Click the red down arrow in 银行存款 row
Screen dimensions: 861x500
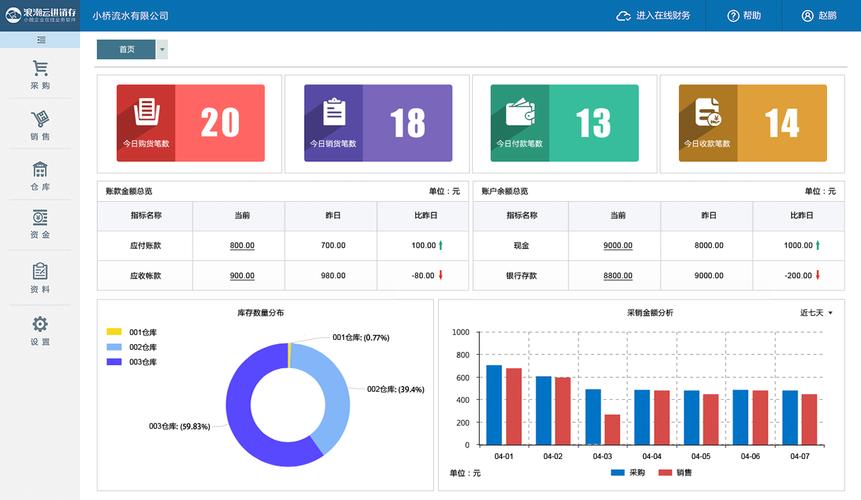tap(818, 275)
